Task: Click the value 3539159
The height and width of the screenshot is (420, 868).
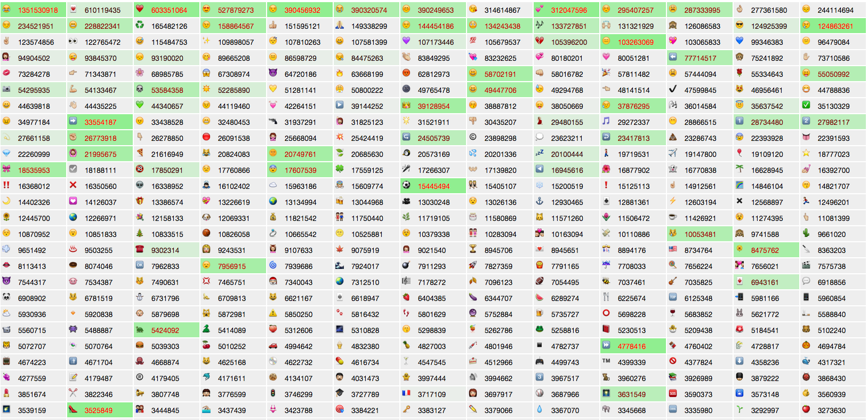Action: [32, 410]
